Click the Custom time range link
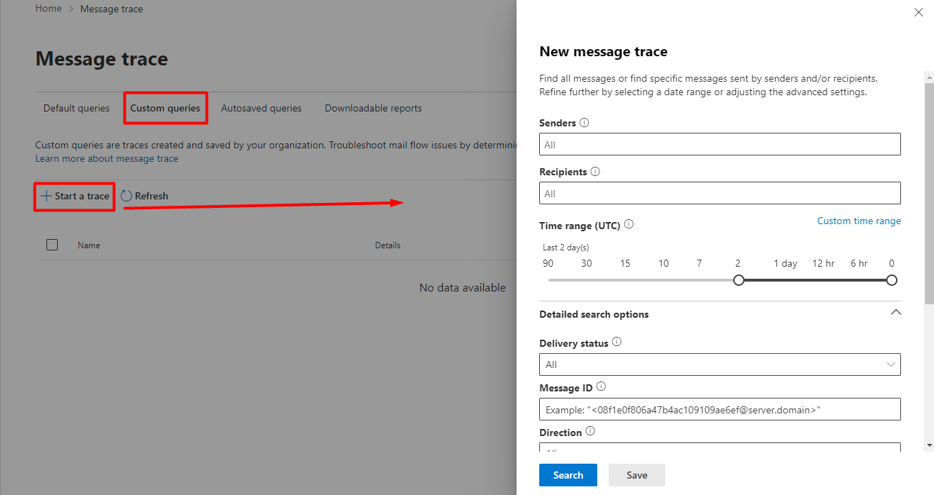 click(x=858, y=221)
